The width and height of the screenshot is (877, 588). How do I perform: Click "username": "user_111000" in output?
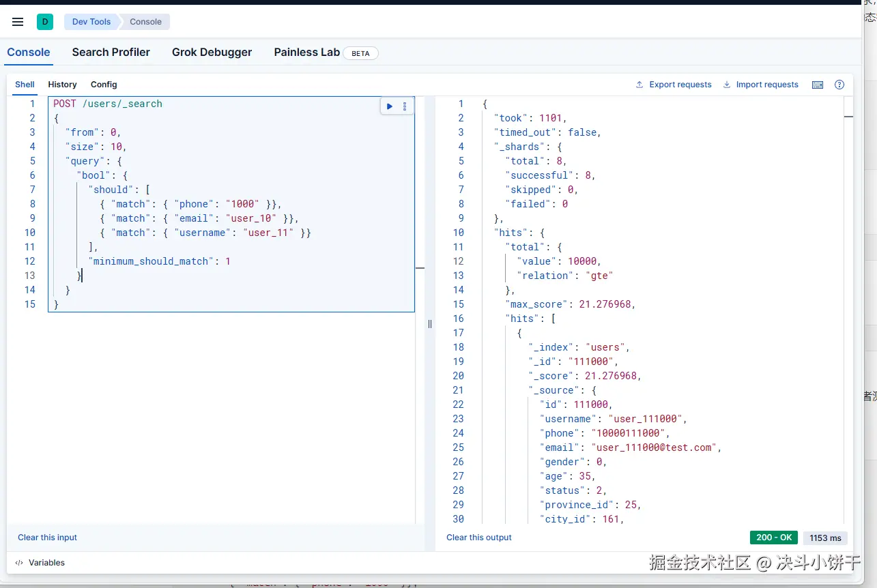click(613, 419)
